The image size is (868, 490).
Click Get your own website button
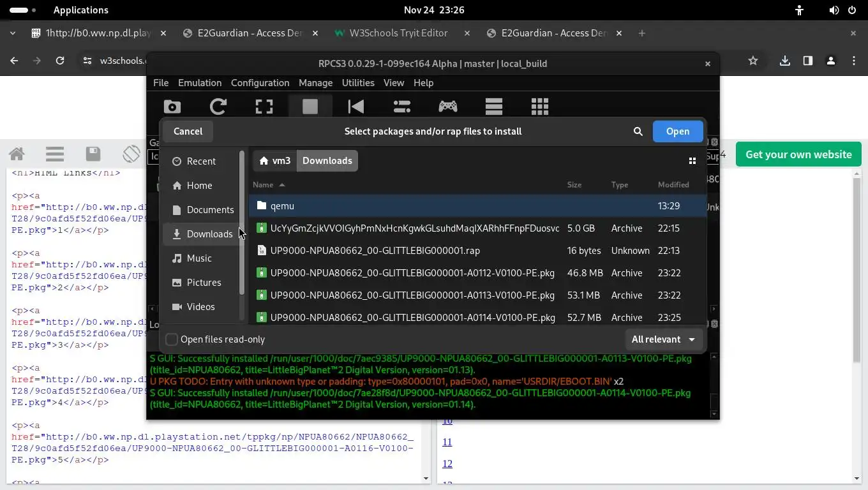click(798, 154)
